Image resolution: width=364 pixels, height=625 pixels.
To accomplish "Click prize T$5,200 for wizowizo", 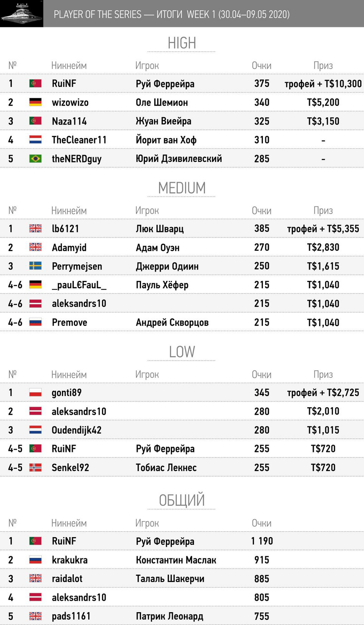I will tap(323, 102).
